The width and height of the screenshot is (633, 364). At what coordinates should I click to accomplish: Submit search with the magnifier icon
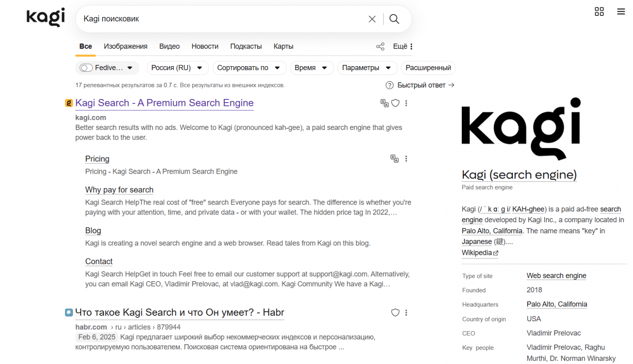coord(394,19)
